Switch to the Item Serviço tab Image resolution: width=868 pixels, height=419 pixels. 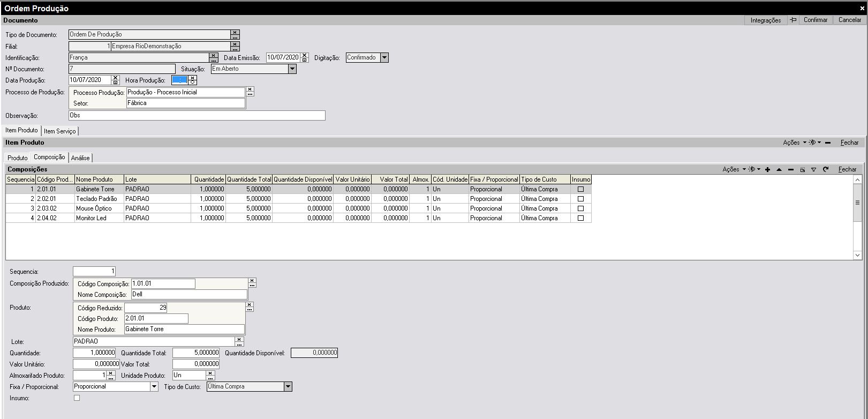click(59, 131)
